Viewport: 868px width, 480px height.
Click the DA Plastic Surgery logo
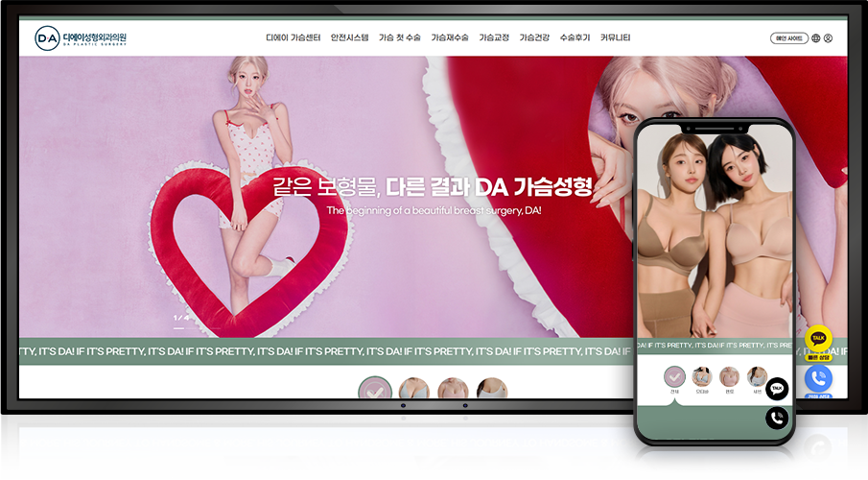click(x=81, y=38)
